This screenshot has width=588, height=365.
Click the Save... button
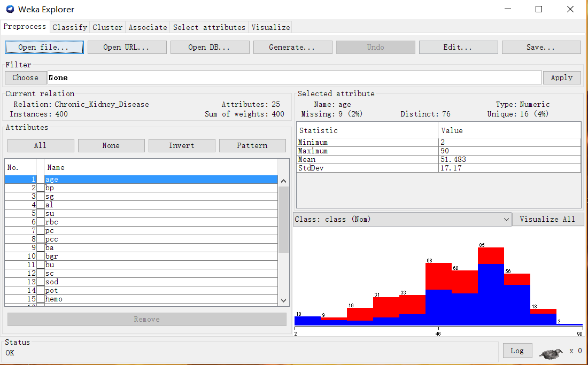541,47
